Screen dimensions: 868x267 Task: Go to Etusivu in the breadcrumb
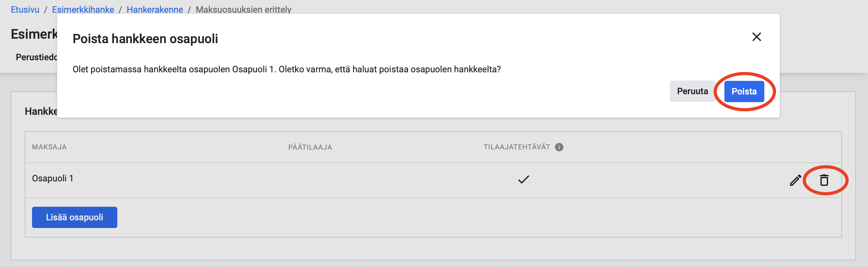25,10
